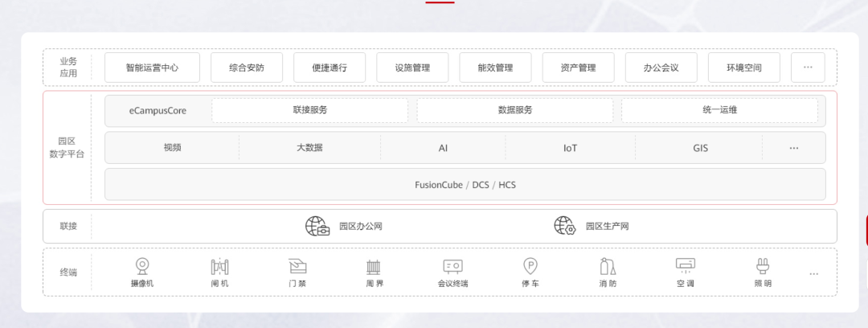
Task: Expand more business apps via ellipsis box
Action: (x=808, y=68)
